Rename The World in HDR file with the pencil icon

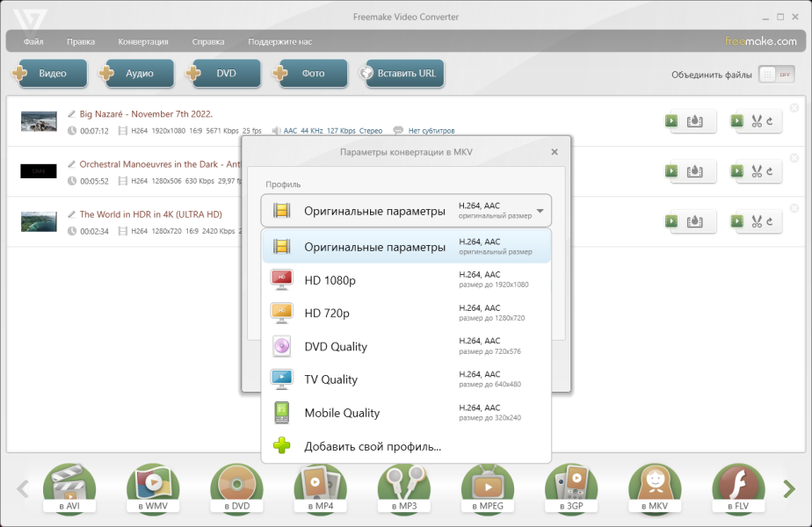click(72, 214)
